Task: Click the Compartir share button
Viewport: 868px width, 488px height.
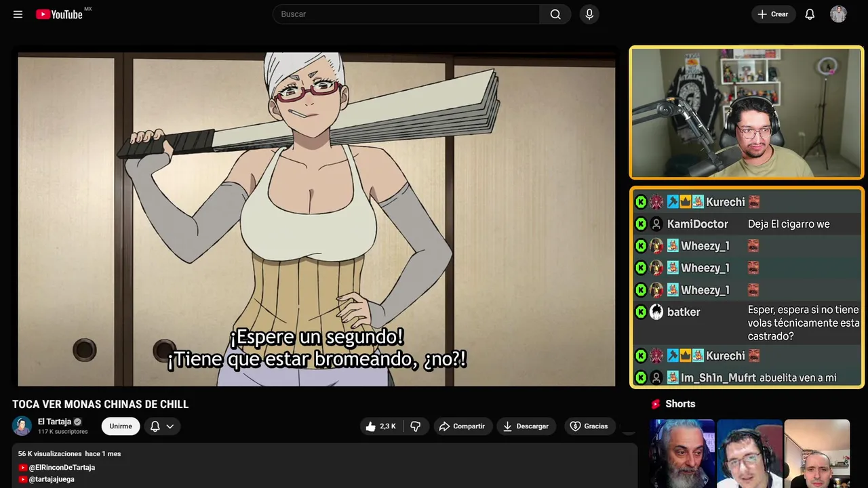Action: 462,426
